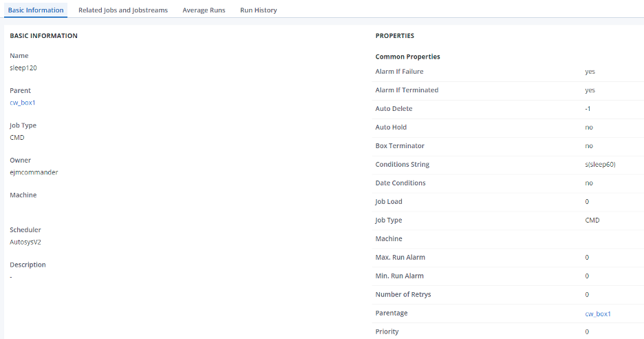Click the CMD value in Properties
Screen dimensions: 644x339
[592, 220]
